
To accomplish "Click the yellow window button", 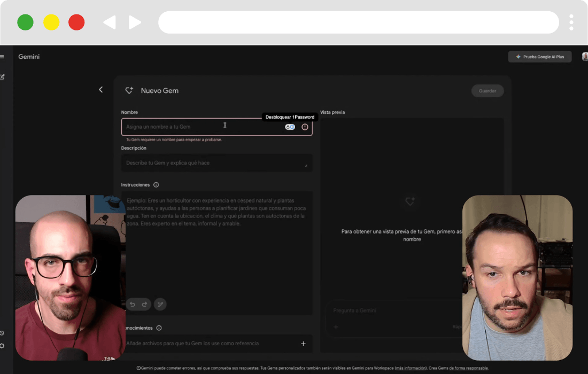I will coord(51,22).
